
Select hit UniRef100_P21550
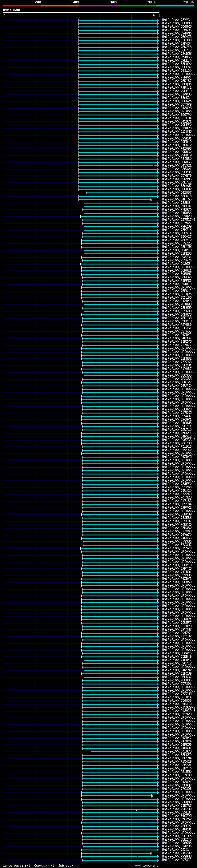click(177, 772)
